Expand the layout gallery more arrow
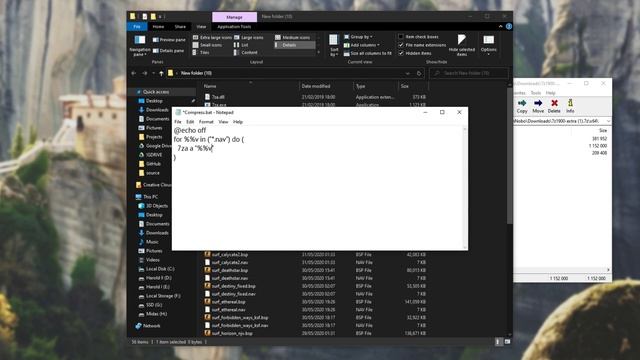The image size is (640, 360). pos(318,52)
